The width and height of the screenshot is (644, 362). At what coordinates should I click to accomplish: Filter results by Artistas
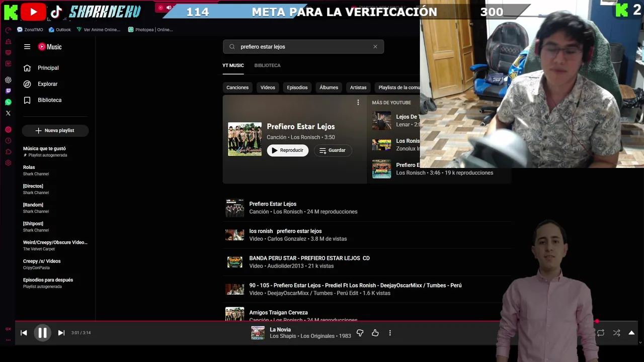358,87
